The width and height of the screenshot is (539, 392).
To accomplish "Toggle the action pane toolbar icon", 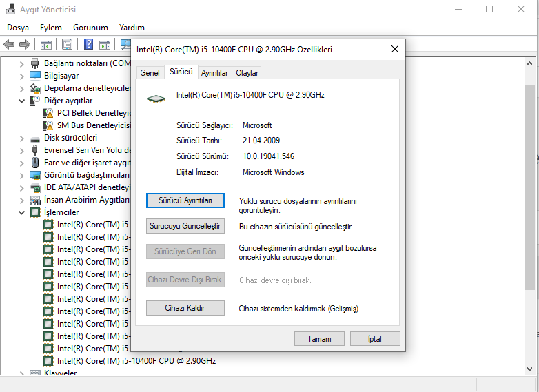I will pos(105,44).
